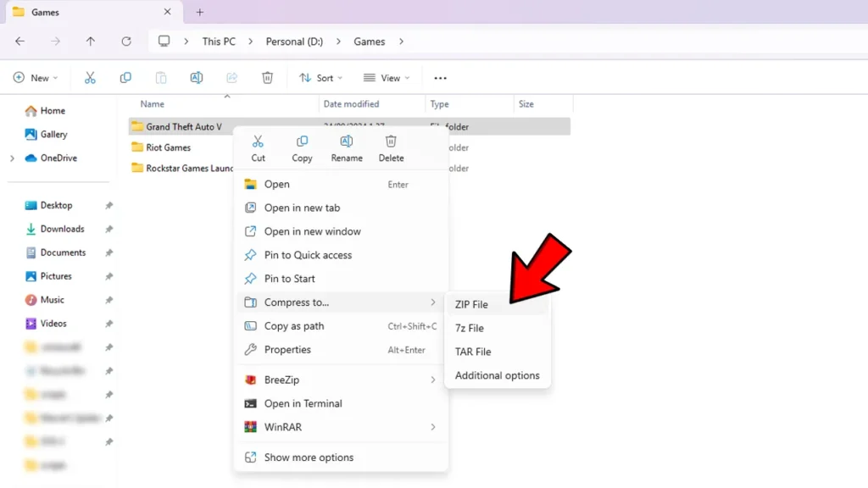Open the Sort dropdown
868x488 pixels.
coord(320,77)
